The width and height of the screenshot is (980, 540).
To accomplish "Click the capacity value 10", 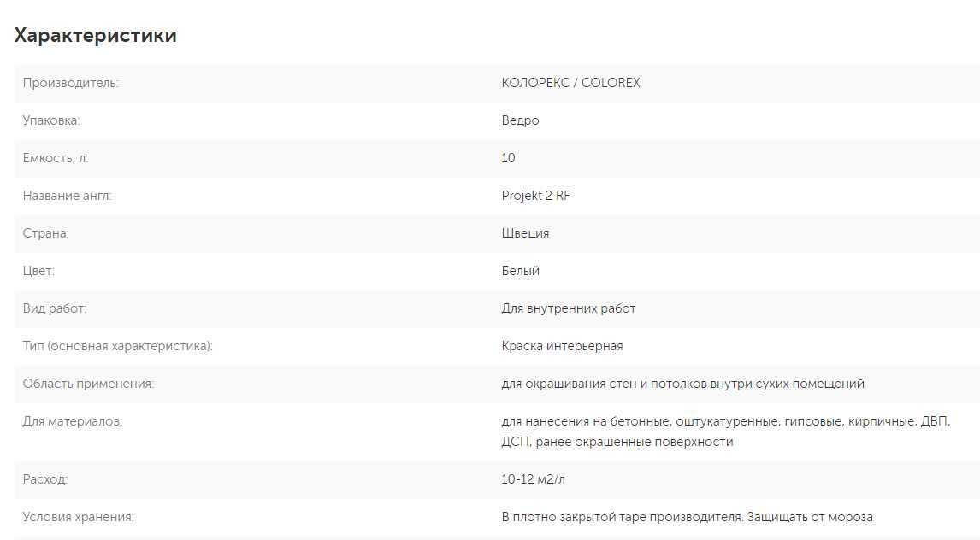I will [508, 158].
